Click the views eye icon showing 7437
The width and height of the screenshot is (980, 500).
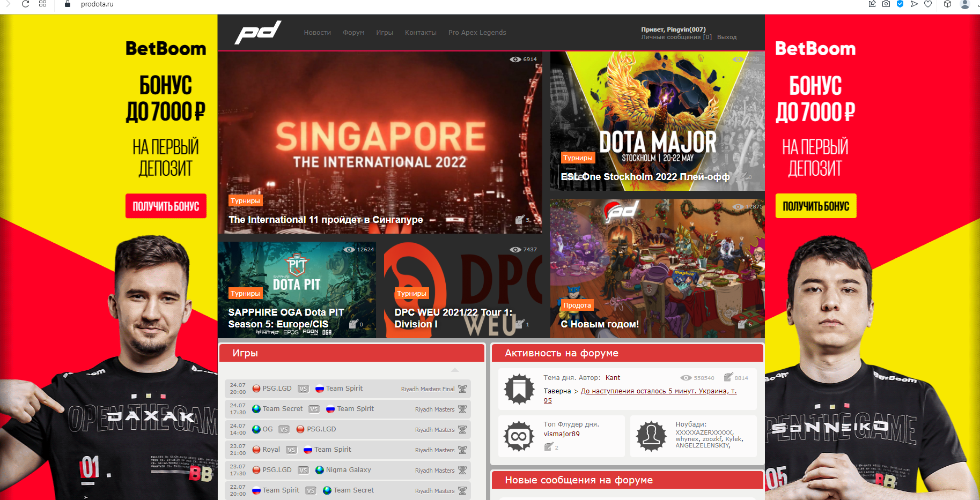click(515, 250)
